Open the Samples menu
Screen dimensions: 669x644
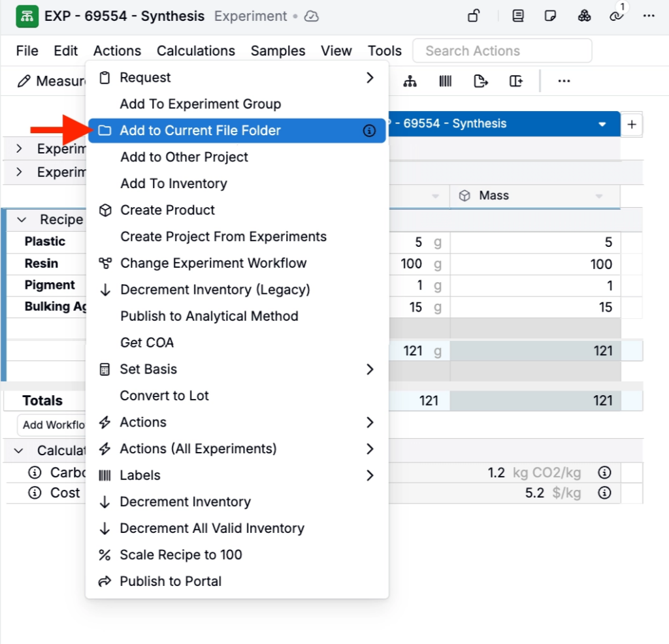coord(278,51)
